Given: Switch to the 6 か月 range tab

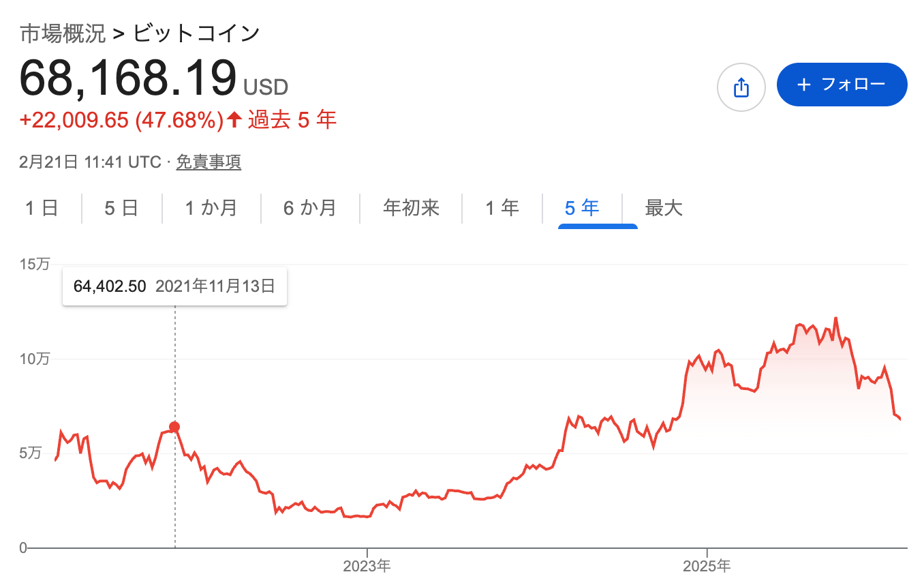Looking at the screenshot, I should point(310,208).
